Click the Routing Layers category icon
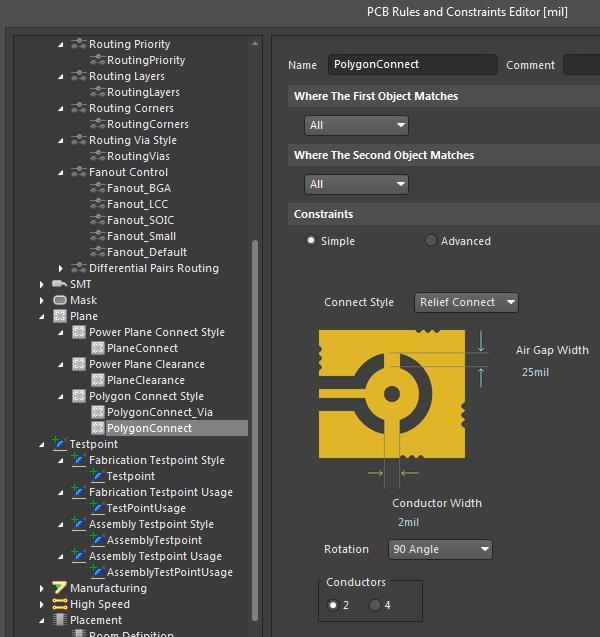Image resolution: width=600 pixels, height=637 pixels. pyautogui.click(x=78, y=76)
